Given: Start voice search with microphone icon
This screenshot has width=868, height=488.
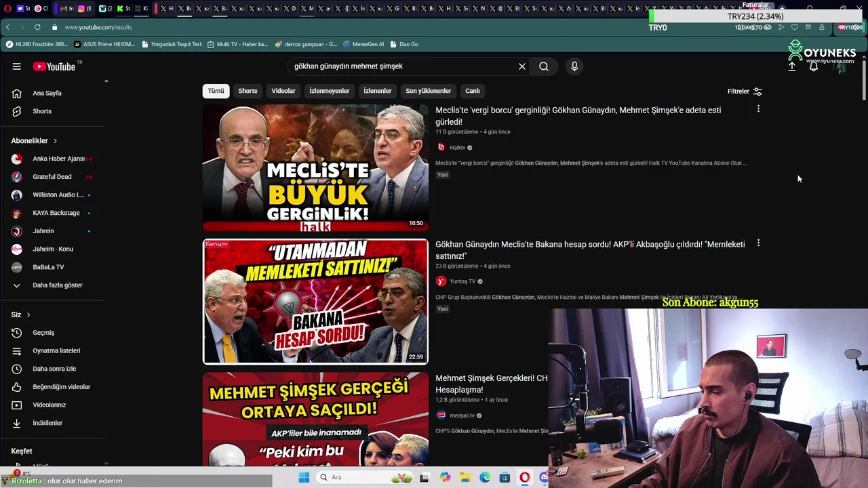Looking at the screenshot, I should [x=574, y=66].
